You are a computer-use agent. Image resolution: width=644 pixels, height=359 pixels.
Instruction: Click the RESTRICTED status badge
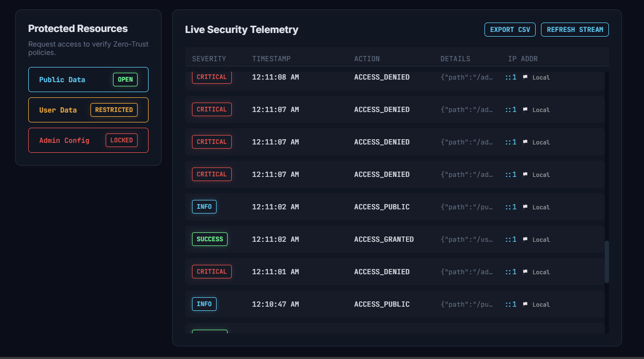pos(114,110)
